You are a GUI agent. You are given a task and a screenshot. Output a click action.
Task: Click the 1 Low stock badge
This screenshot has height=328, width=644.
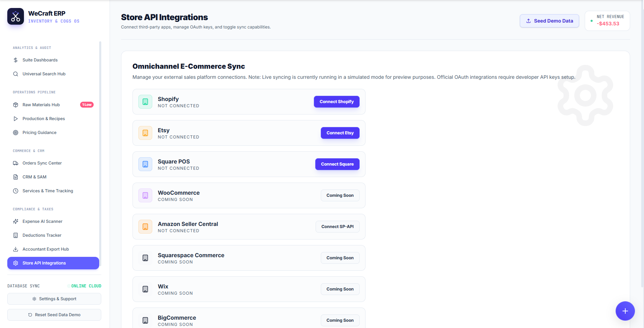pos(87,105)
